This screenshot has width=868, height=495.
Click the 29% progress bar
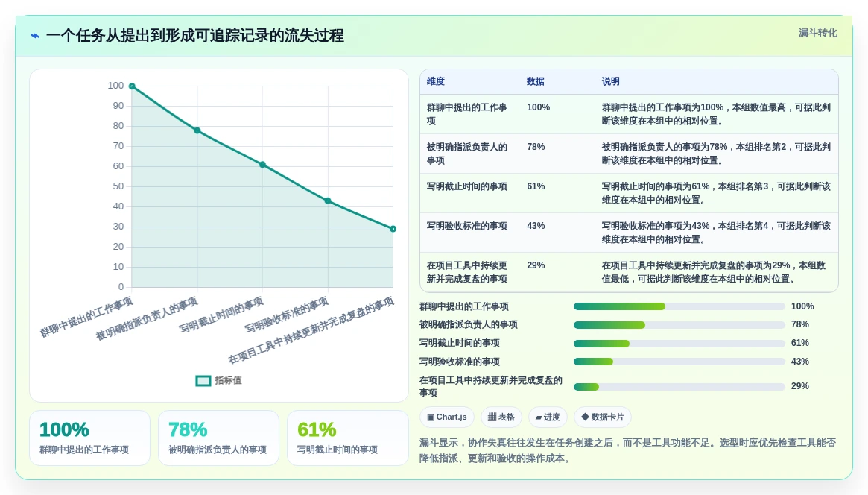click(679, 386)
